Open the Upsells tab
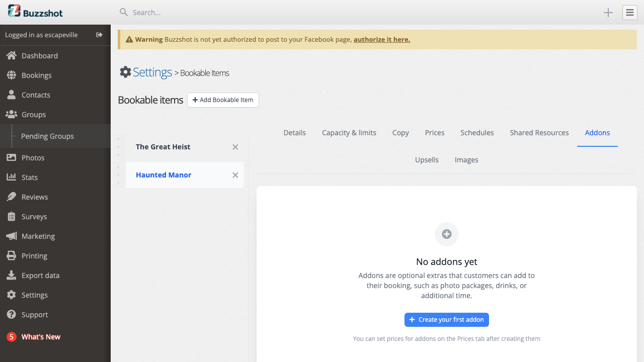Screen dimensions: 644x362 427,160
